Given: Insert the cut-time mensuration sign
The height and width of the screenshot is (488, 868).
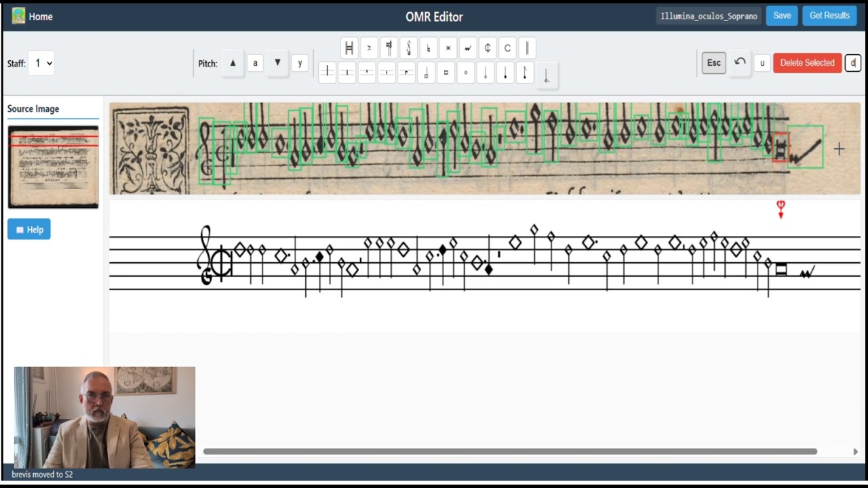Looking at the screenshot, I should click(x=488, y=48).
